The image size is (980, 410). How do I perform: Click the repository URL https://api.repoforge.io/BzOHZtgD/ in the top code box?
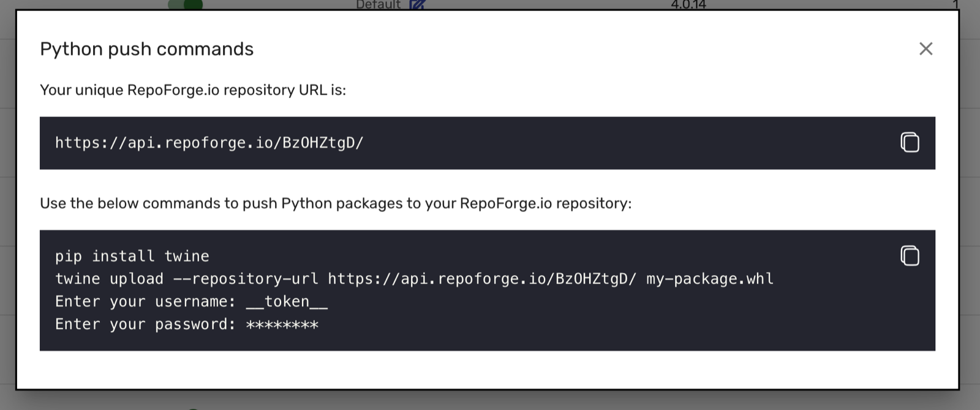(x=209, y=143)
